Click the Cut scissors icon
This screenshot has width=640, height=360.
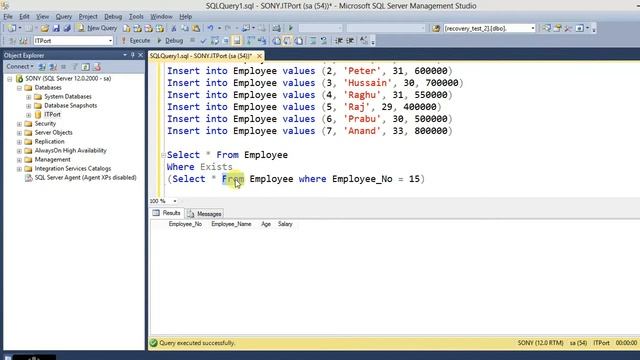point(174,28)
